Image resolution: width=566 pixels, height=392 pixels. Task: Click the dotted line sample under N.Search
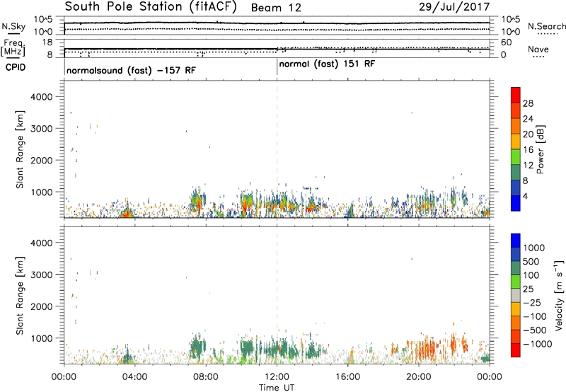pyautogui.click(x=547, y=33)
